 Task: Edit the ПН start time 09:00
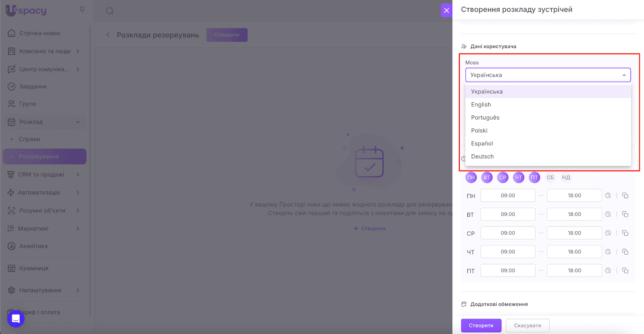point(508,195)
